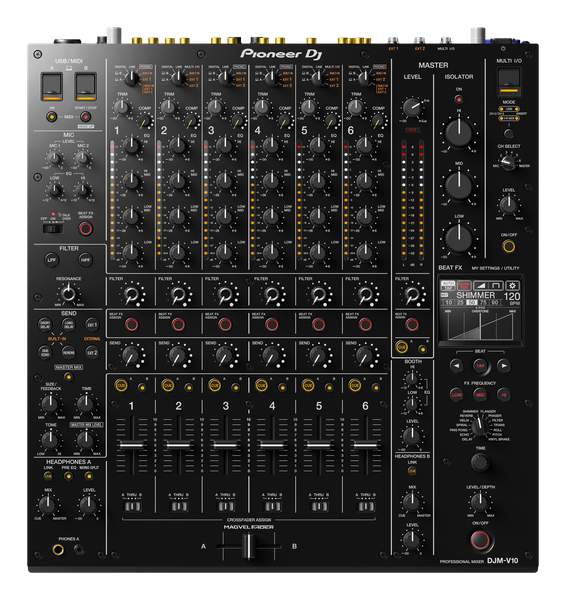Set channel 1 crossfader assign switch
The height and width of the screenshot is (600, 566).
(x=132, y=506)
